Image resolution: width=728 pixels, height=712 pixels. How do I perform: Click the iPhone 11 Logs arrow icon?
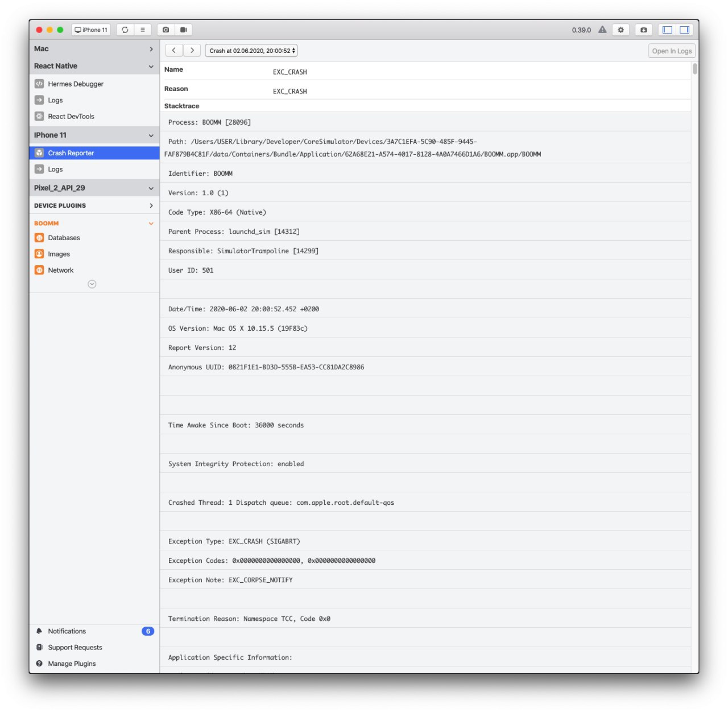pos(39,169)
